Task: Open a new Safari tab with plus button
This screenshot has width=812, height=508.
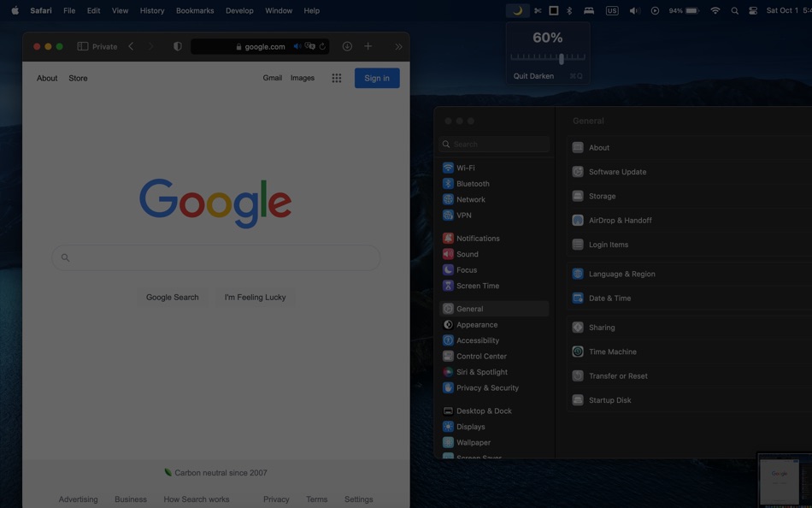Action: click(368, 47)
